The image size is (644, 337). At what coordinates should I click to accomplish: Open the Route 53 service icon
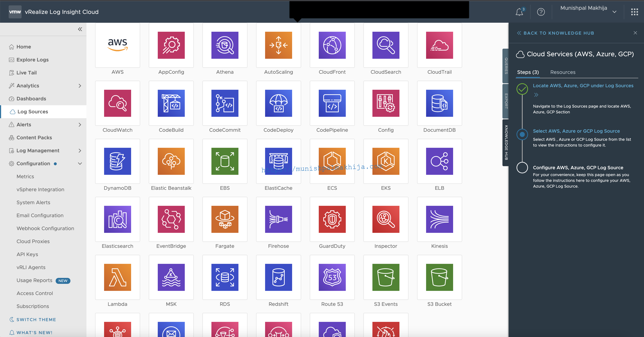(x=332, y=278)
